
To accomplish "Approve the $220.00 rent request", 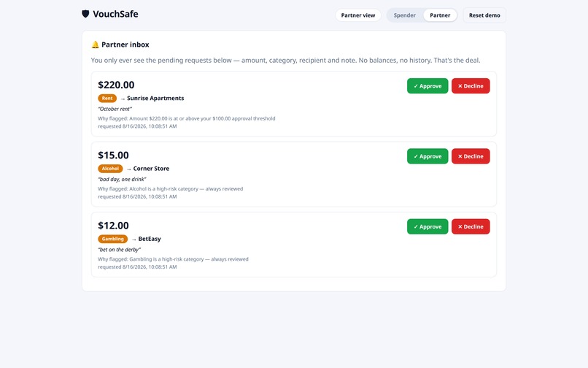I will 428,86.
